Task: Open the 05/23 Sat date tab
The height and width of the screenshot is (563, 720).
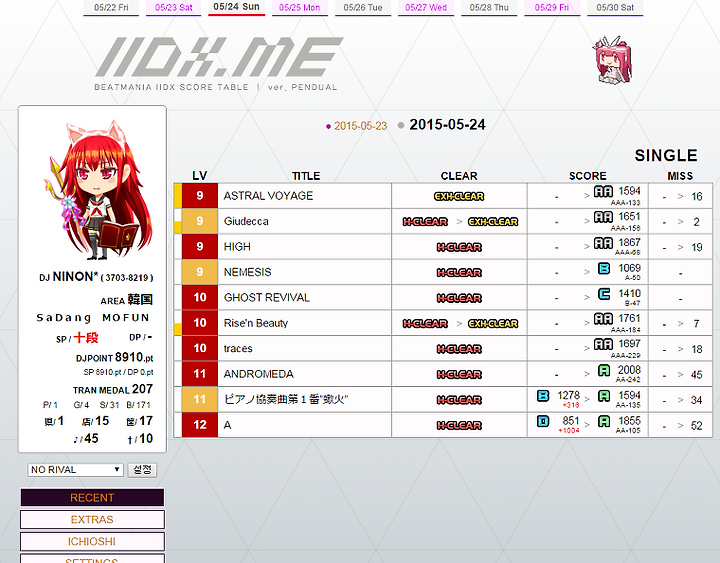Action: [174, 8]
